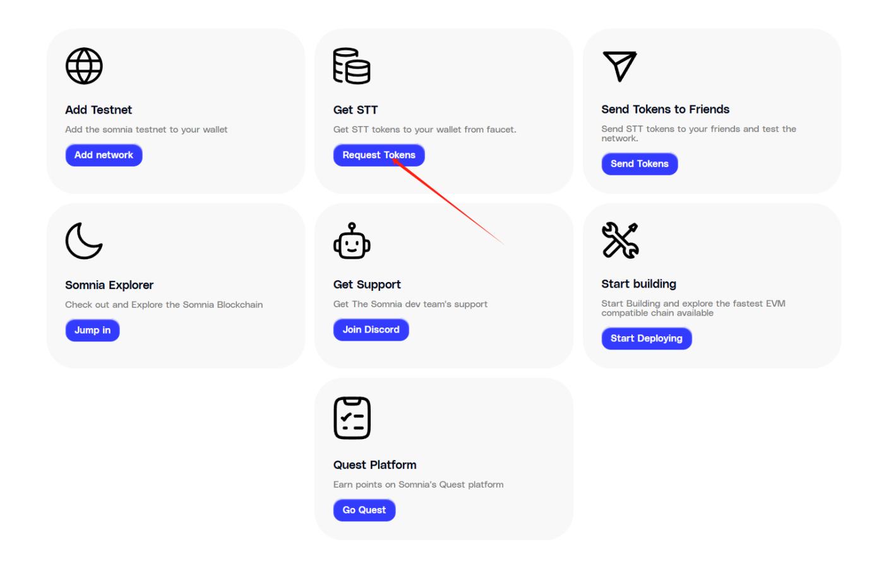Image resolution: width=884 pixels, height=588 pixels.
Task: Click the checklist clipboard quest icon
Action: coord(352,418)
